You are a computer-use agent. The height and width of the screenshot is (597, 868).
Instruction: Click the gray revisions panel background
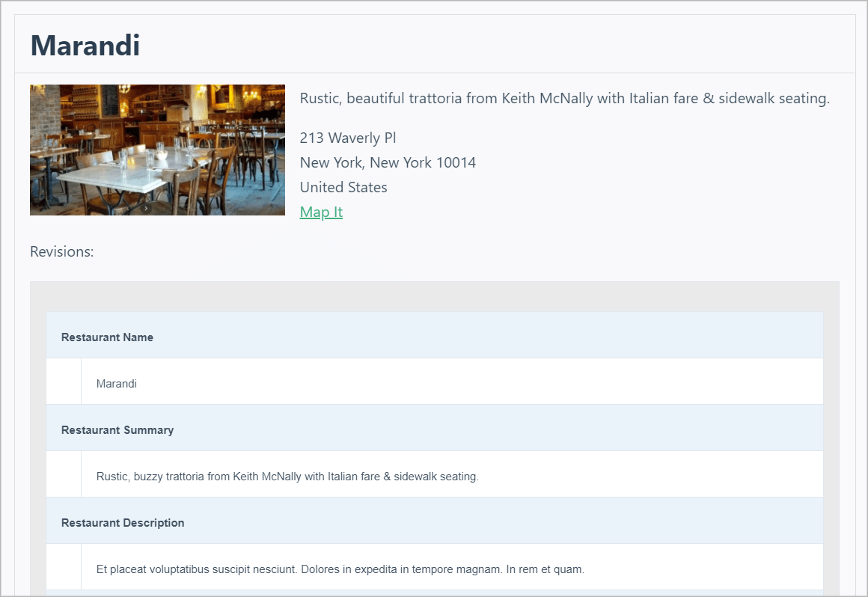(434, 297)
